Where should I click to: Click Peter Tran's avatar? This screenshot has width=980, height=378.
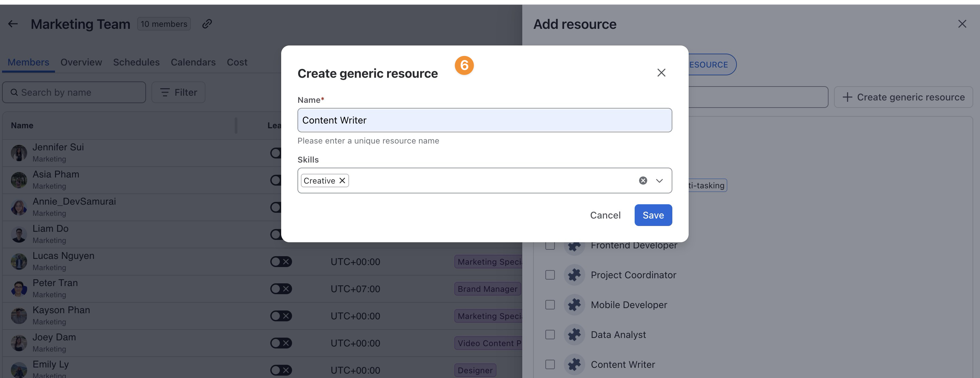(19, 289)
